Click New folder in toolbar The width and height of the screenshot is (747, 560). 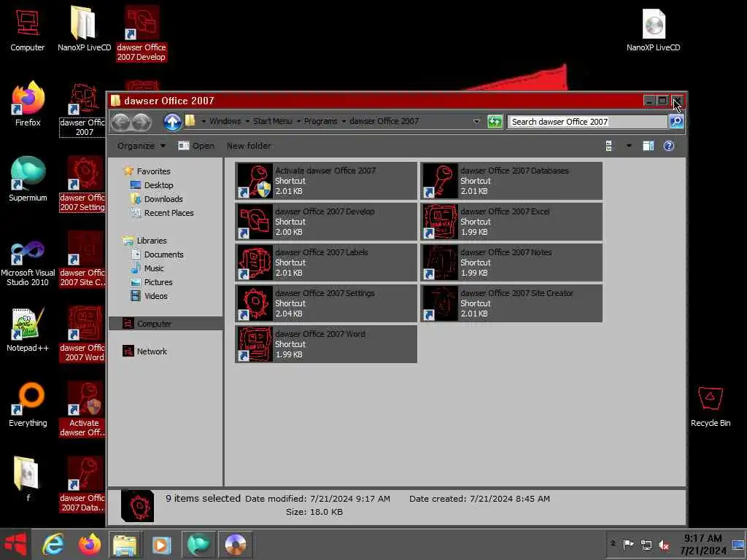tap(249, 146)
